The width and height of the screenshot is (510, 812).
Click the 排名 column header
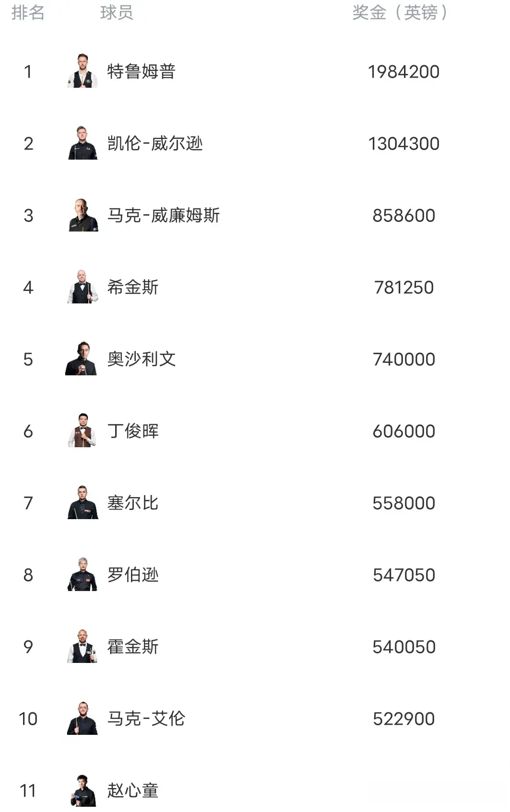[28, 12]
